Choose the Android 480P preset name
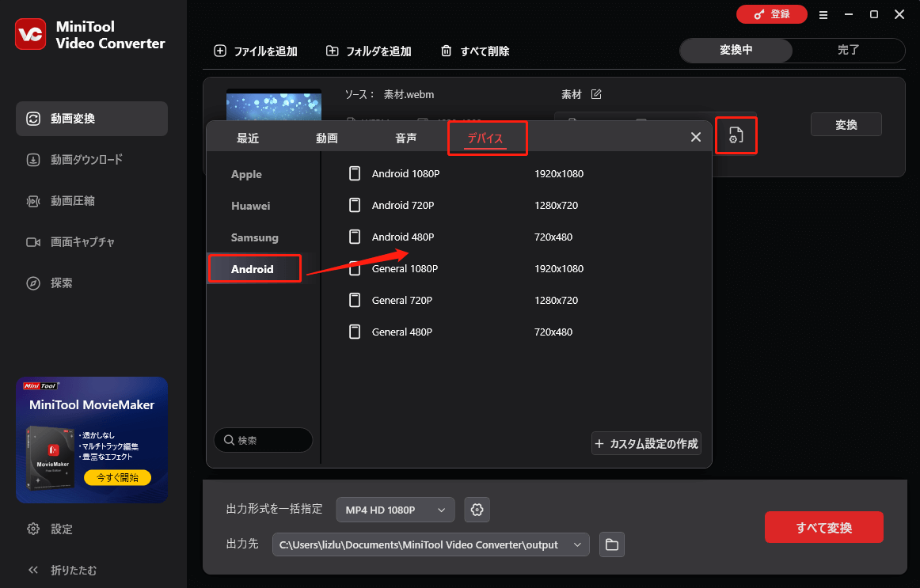 (x=403, y=237)
